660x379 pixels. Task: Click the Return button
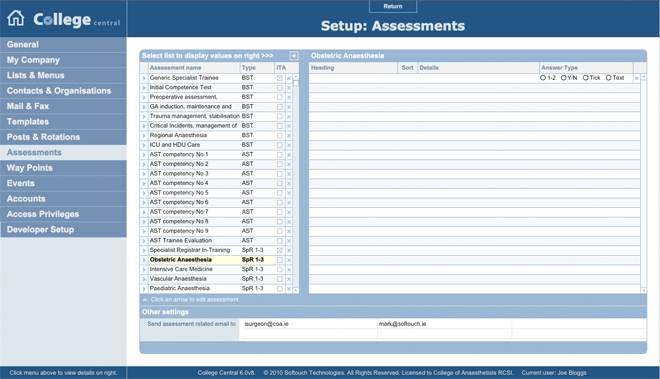pyautogui.click(x=393, y=6)
